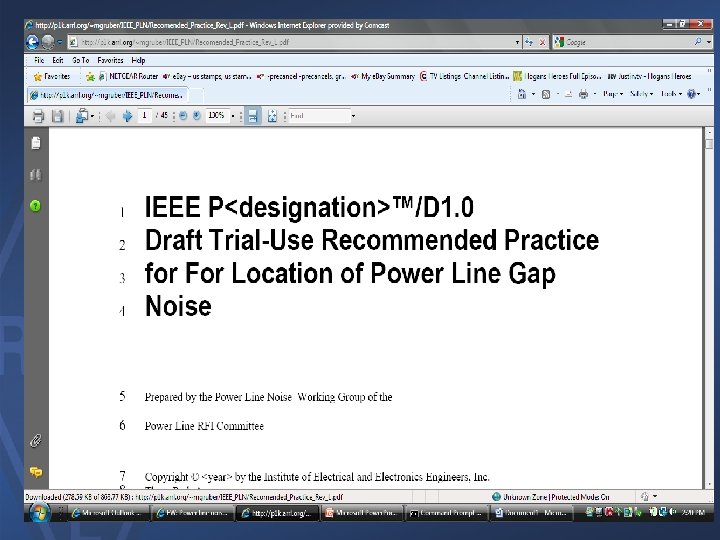Toggle fit one full page icon
The height and width of the screenshot is (540, 720).
click(272, 116)
